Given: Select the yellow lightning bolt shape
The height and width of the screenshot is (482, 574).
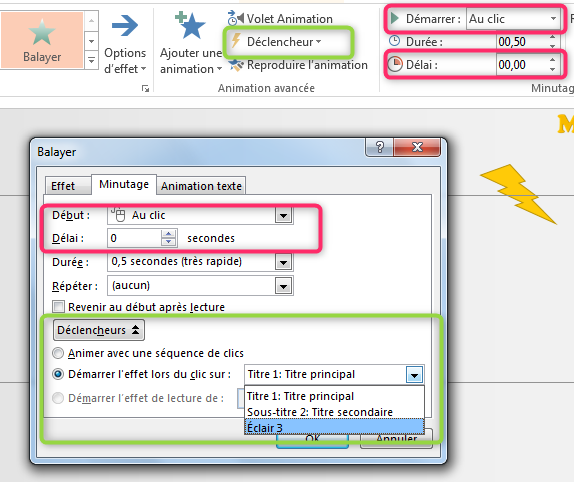Looking at the screenshot, I should pos(518,194).
